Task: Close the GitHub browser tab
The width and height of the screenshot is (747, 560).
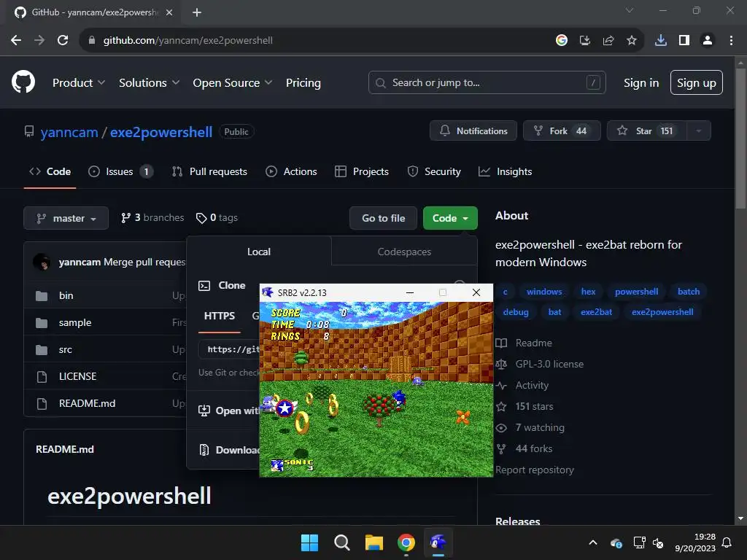Action: [x=169, y=12]
